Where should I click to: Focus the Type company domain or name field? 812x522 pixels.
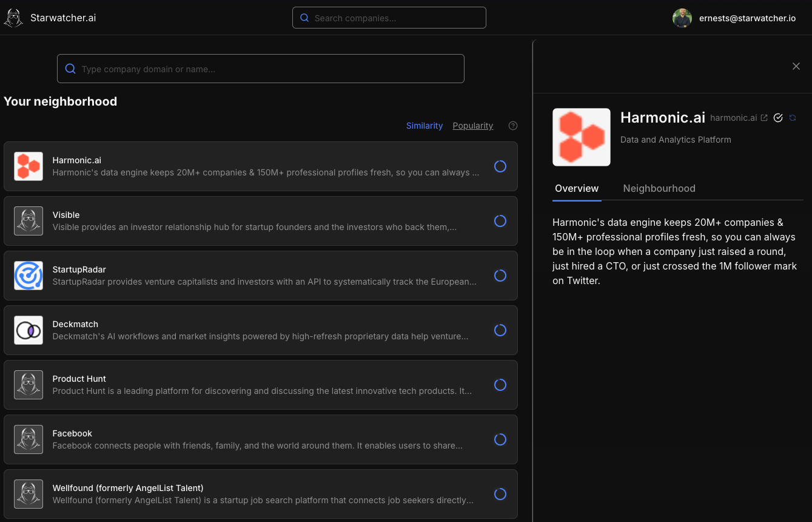pos(261,69)
